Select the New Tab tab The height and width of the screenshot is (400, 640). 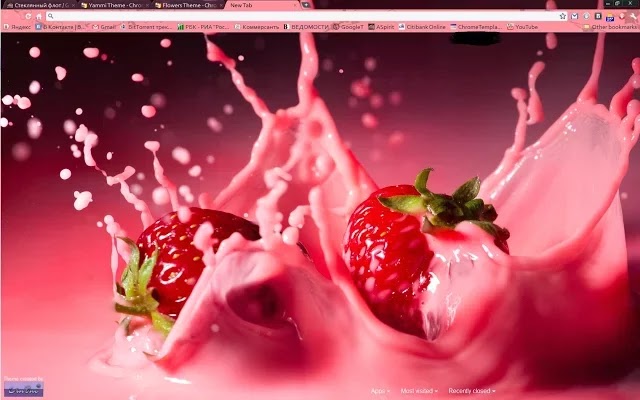click(x=262, y=5)
